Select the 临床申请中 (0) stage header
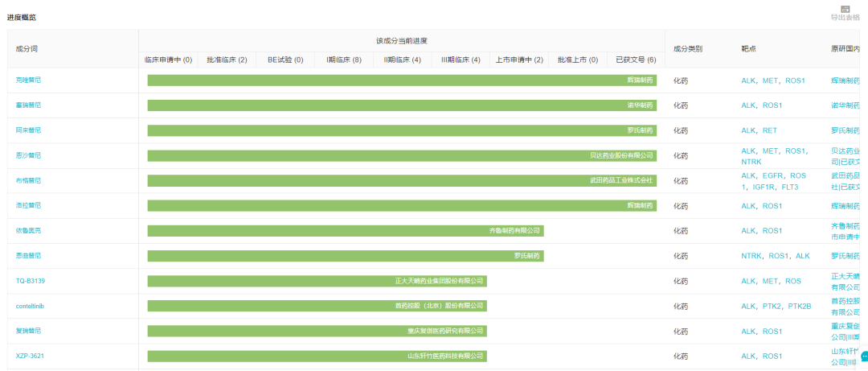 [x=168, y=60]
